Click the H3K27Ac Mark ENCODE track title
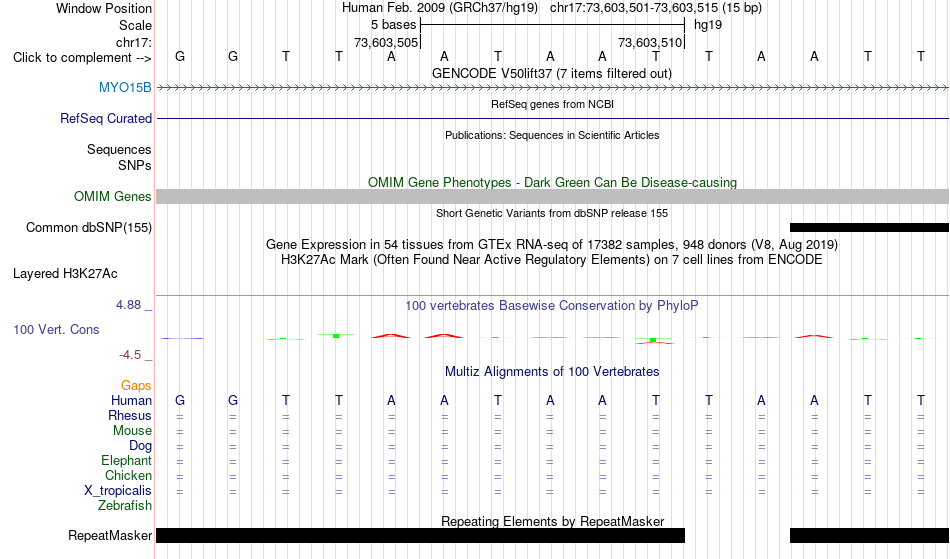The image size is (950, 559). coord(552,259)
